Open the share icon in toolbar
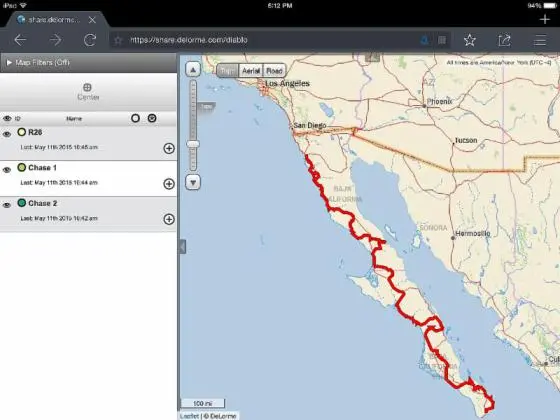The height and width of the screenshot is (420, 560). [504, 40]
